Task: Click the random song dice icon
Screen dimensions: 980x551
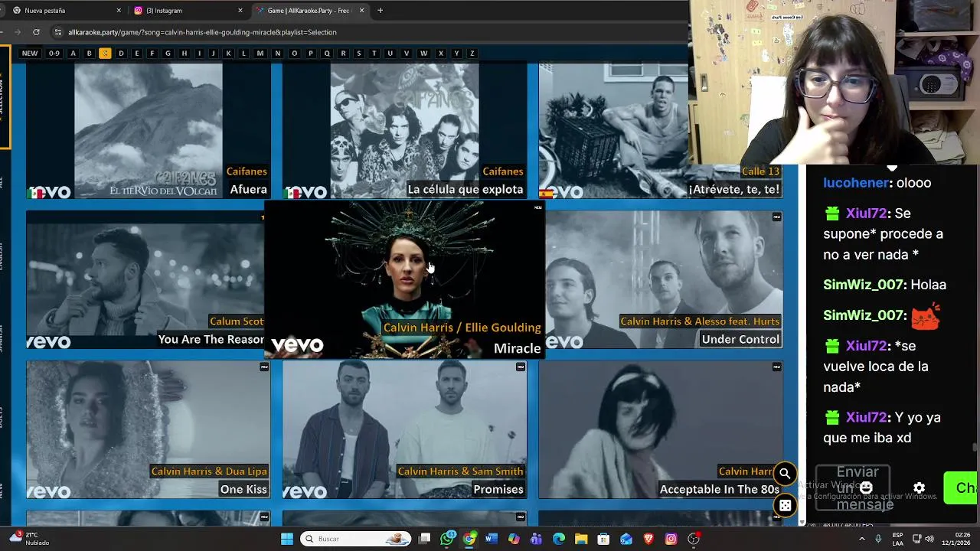Action: tap(785, 505)
